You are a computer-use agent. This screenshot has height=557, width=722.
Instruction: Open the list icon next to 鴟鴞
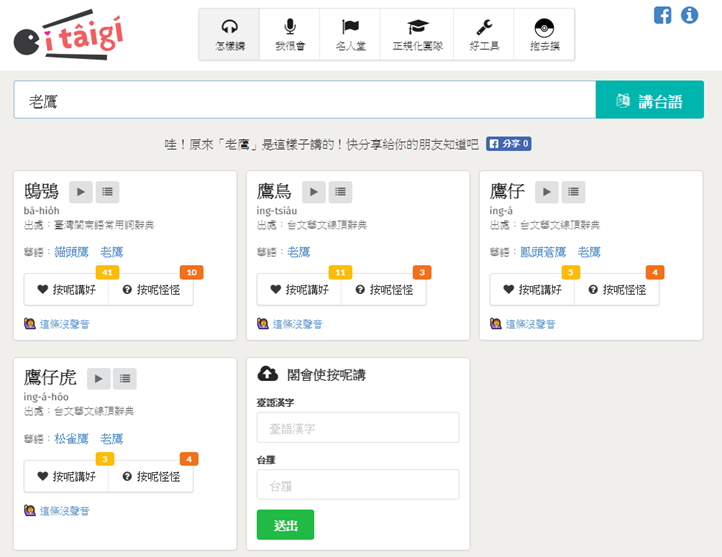(108, 192)
